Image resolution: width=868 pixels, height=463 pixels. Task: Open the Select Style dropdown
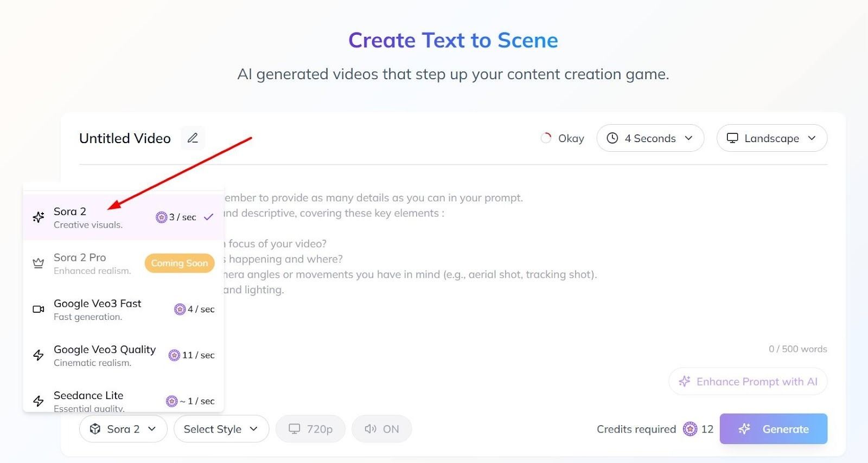(x=221, y=429)
